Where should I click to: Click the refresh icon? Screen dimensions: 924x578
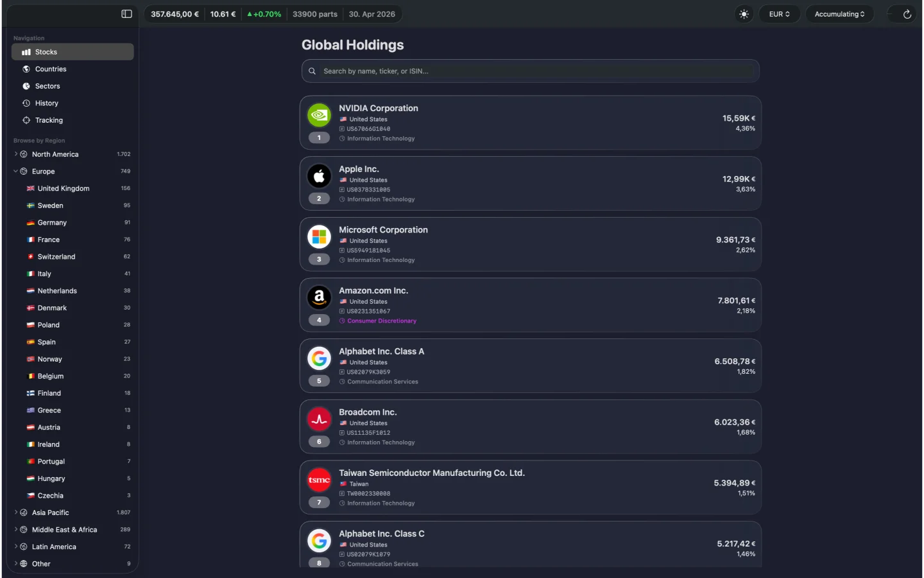[x=907, y=14]
